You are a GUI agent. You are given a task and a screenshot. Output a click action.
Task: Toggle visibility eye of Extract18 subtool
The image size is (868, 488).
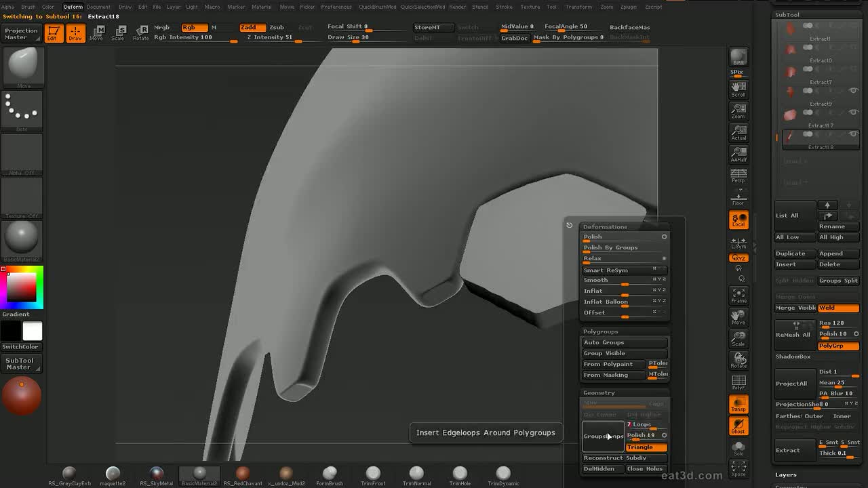[x=854, y=134]
